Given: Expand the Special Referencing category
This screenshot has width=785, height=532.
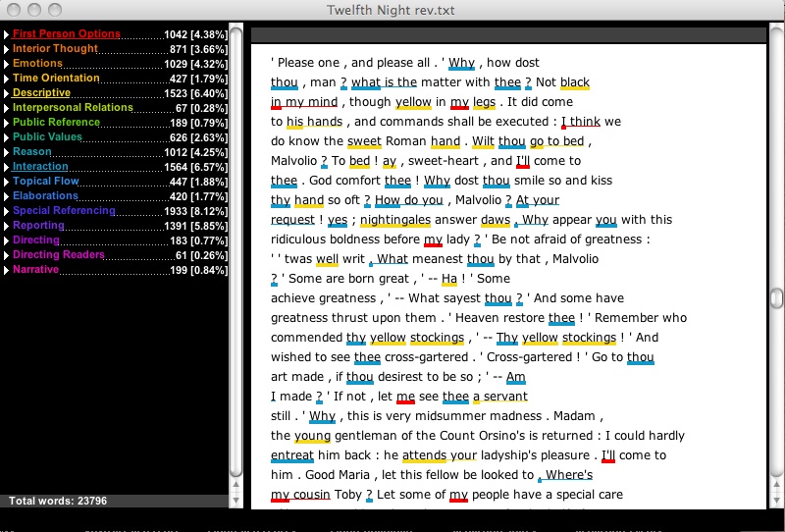Looking at the screenshot, I should click(6, 211).
